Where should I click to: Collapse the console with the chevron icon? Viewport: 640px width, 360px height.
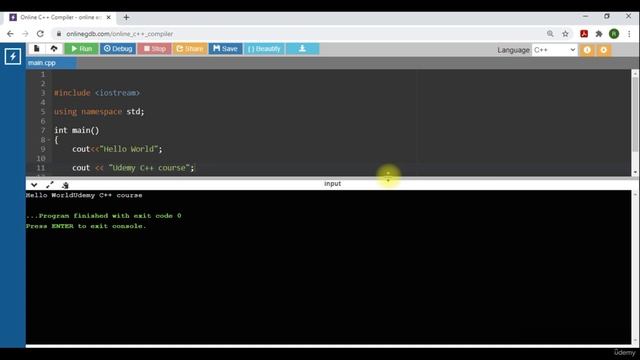point(34,185)
